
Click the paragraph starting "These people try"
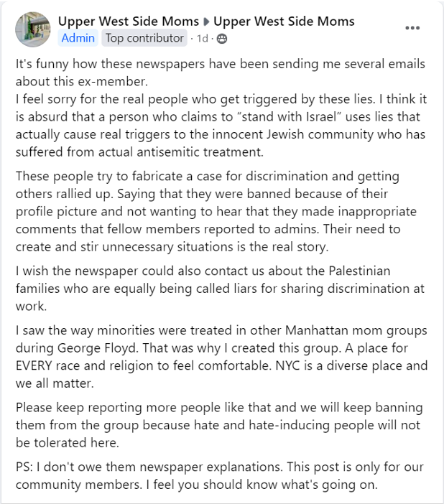click(216, 212)
